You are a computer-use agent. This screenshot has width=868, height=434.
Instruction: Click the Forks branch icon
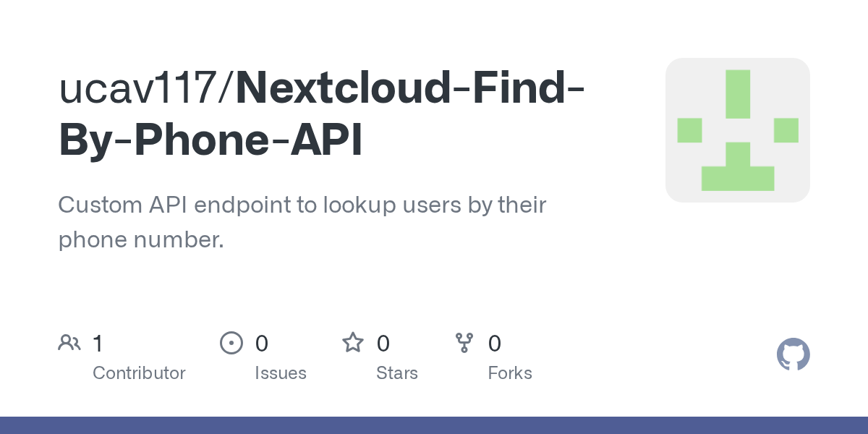pyautogui.click(x=464, y=343)
